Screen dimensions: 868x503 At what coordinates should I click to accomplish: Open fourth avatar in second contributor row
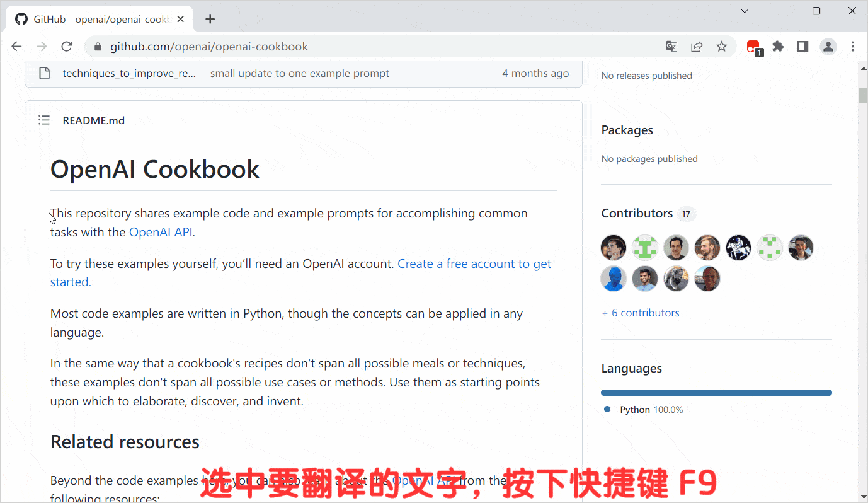click(x=707, y=279)
